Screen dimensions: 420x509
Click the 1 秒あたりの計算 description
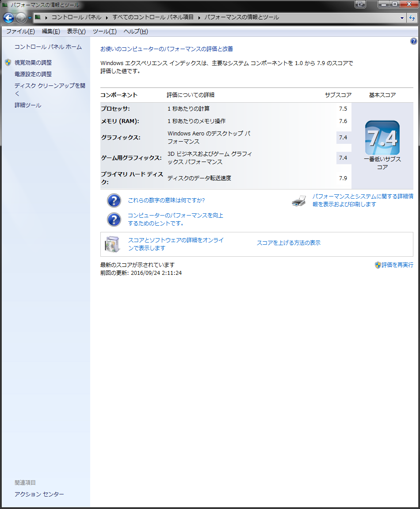tap(189, 109)
